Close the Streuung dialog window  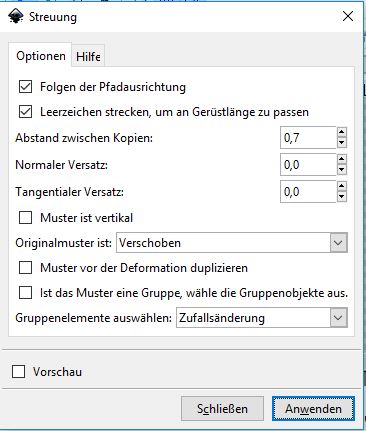348,16
